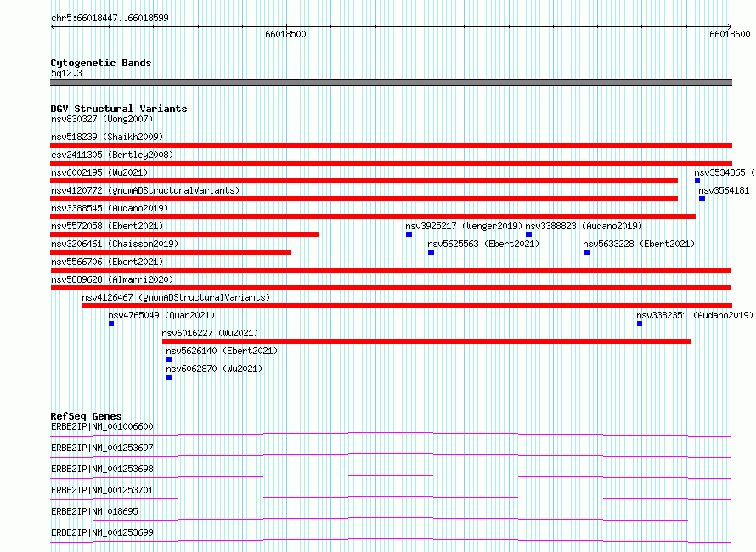Image resolution: width=756 pixels, height=552 pixels.
Task: Click the red bar for nsv5889628
Action: click(x=391, y=288)
